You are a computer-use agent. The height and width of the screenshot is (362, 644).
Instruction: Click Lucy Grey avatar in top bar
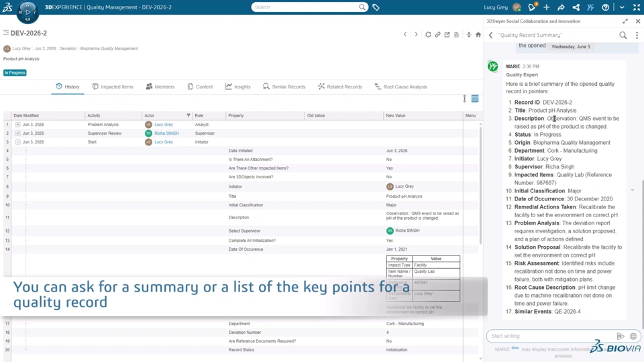click(517, 7)
